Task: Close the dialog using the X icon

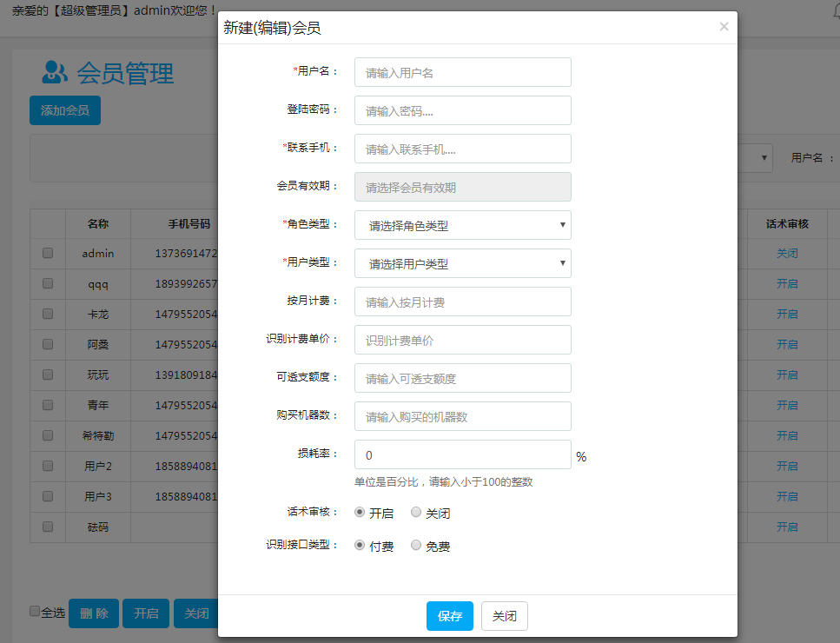Action: 724,27
